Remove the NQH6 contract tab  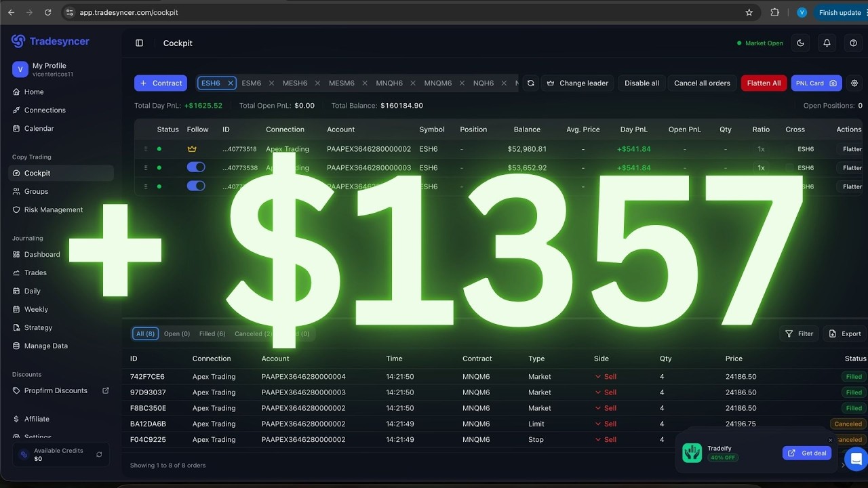pyautogui.click(x=504, y=83)
